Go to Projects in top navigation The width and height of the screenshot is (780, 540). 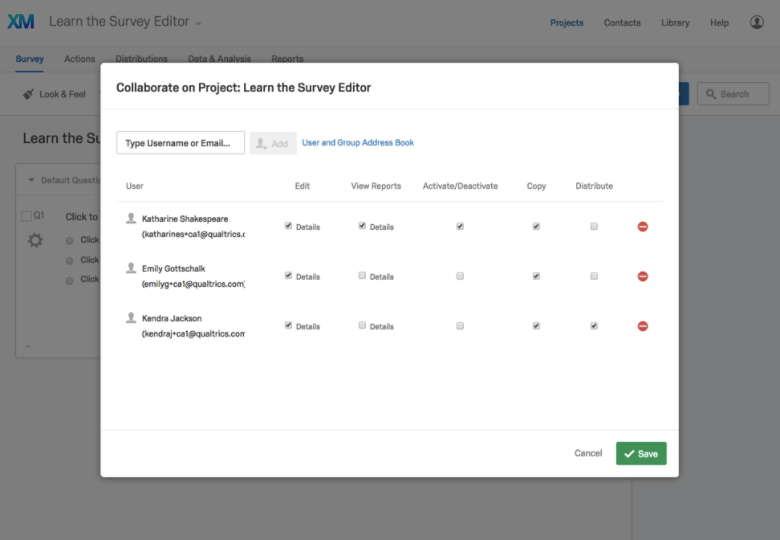click(567, 23)
